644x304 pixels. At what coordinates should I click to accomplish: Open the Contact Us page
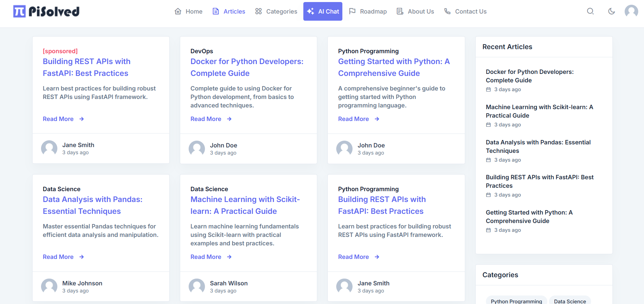tap(465, 12)
